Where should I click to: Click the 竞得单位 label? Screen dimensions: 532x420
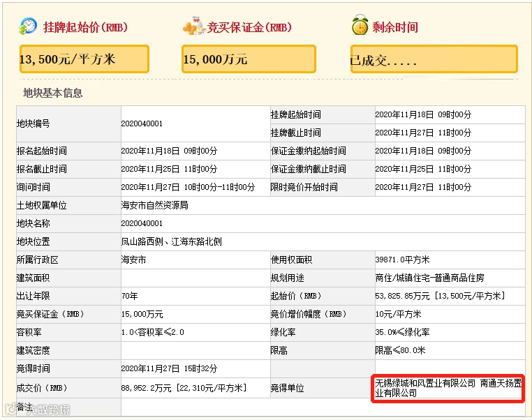(x=288, y=388)
